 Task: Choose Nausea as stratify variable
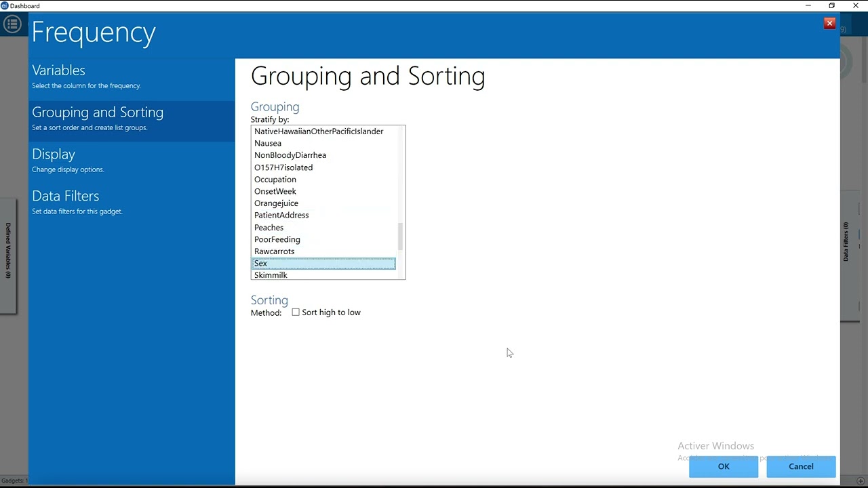point(323,143)
